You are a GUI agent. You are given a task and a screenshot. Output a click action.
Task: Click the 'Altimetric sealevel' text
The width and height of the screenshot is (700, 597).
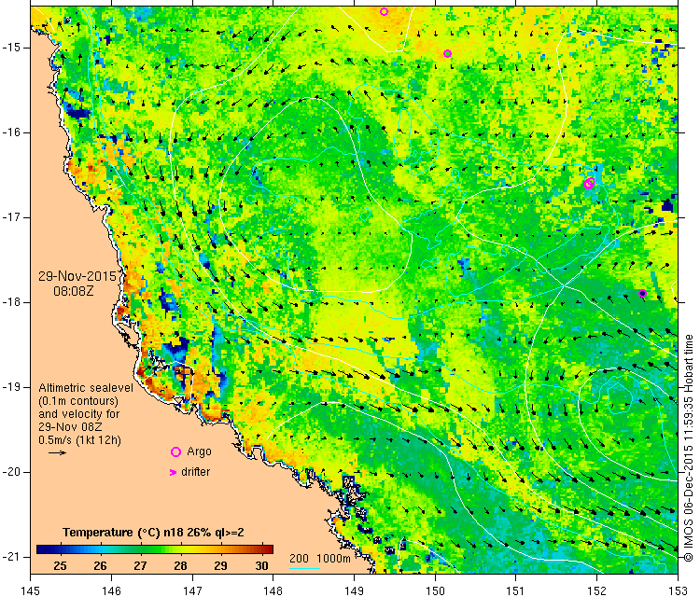tap(86, 388)
